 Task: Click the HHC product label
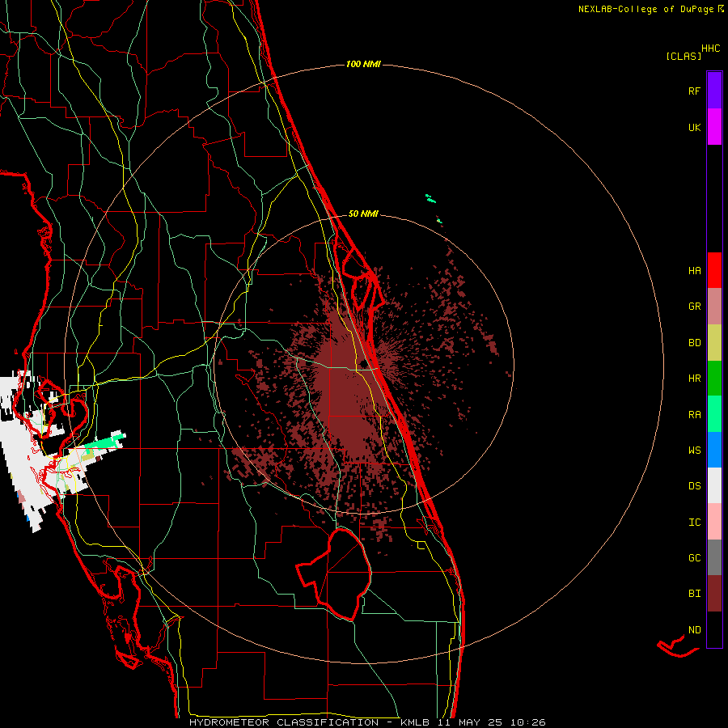710,49
